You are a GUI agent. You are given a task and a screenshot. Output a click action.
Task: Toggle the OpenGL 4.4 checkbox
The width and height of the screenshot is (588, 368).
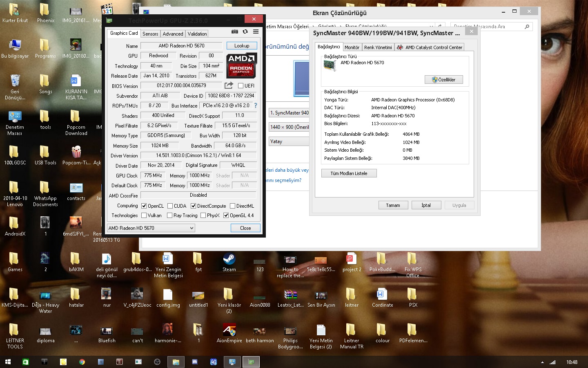pos(226,215)
